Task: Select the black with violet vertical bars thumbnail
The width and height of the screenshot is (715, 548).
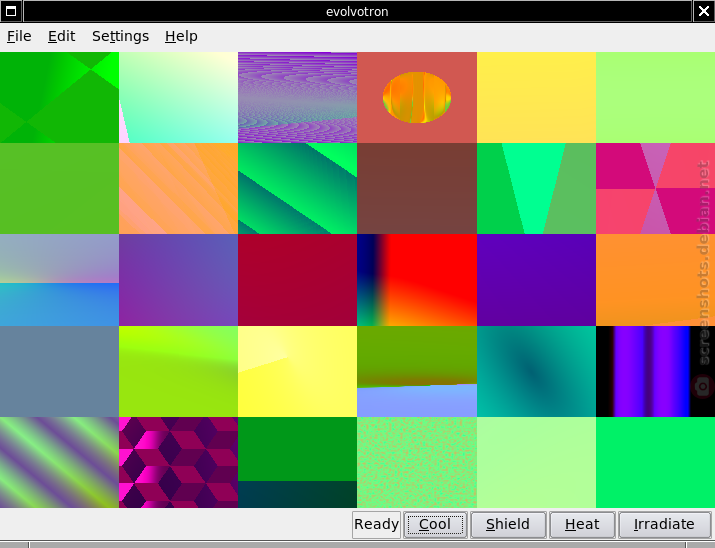Action: [655, 371]
